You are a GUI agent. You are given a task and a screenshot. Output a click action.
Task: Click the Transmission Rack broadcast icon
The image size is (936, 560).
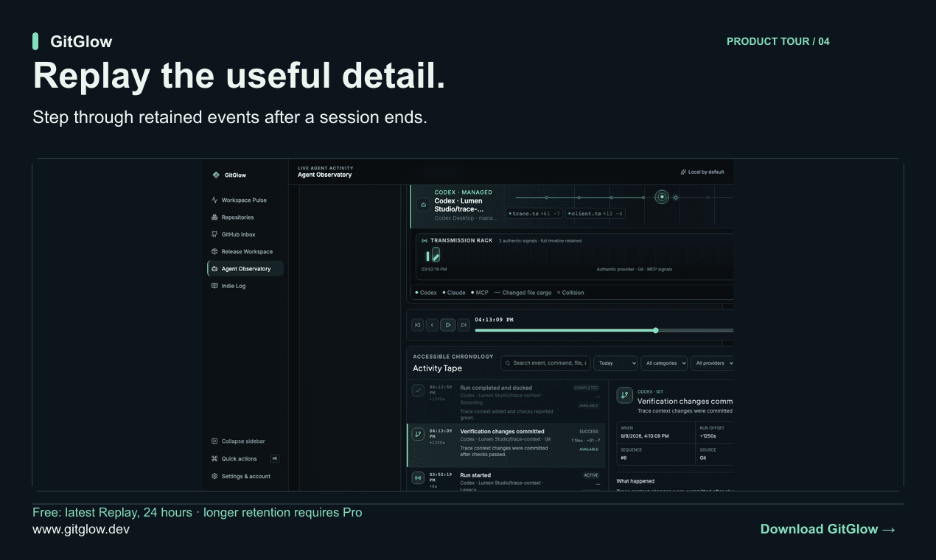(x=425, y=240)
